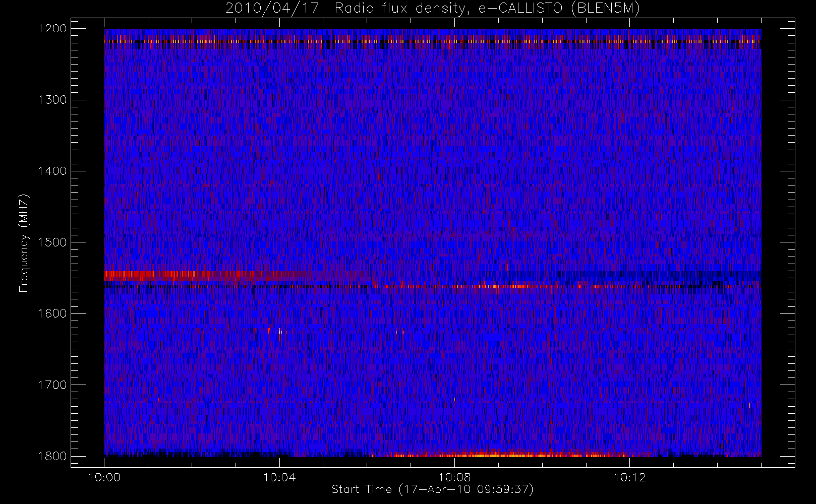816x504 pixels.
Task: Click the 1200 frequency tick label
Action: [52, 29]
